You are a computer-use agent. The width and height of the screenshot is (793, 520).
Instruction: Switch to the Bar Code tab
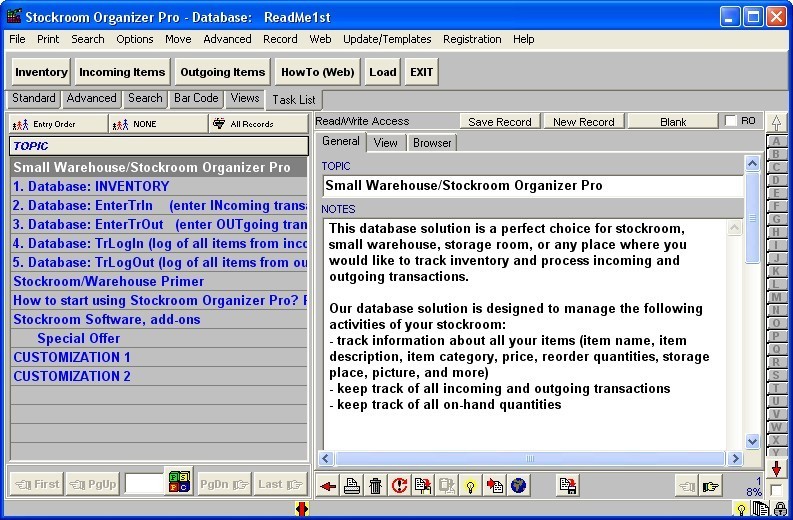tap(196, 98)
